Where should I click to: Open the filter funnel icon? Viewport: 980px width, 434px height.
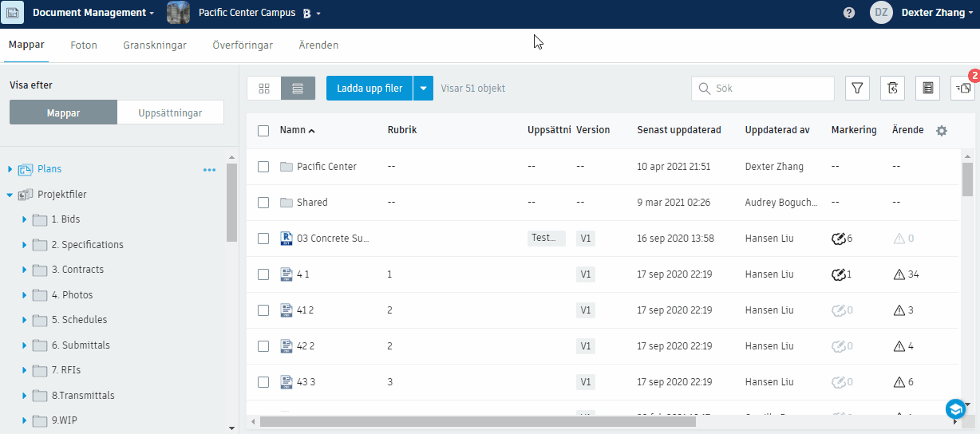(857, 89)
